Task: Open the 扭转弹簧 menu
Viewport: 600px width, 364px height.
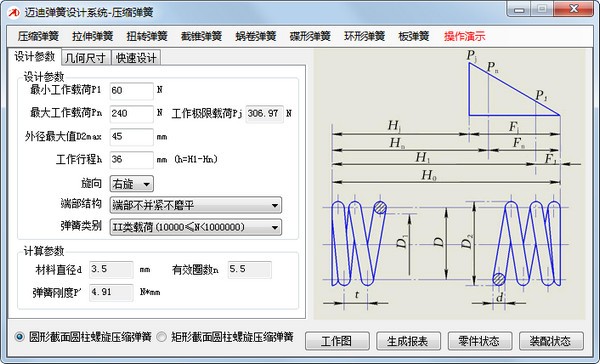Action: pos(147,36)
